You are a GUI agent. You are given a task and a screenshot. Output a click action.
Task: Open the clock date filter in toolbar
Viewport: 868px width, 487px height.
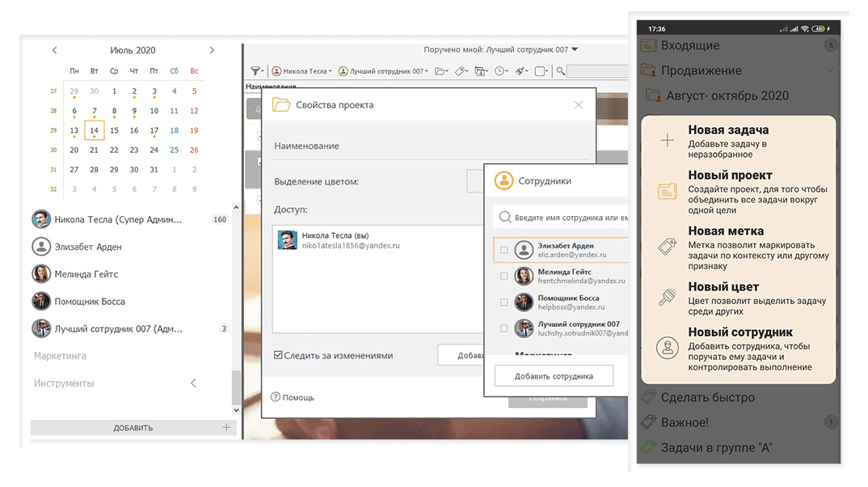tap(502, 71)
